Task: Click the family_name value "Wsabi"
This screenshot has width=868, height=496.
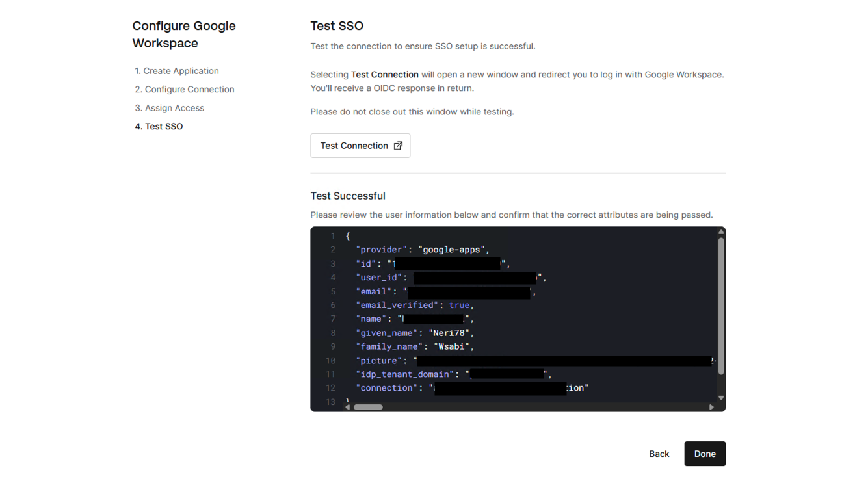Action: pos(451,346)
